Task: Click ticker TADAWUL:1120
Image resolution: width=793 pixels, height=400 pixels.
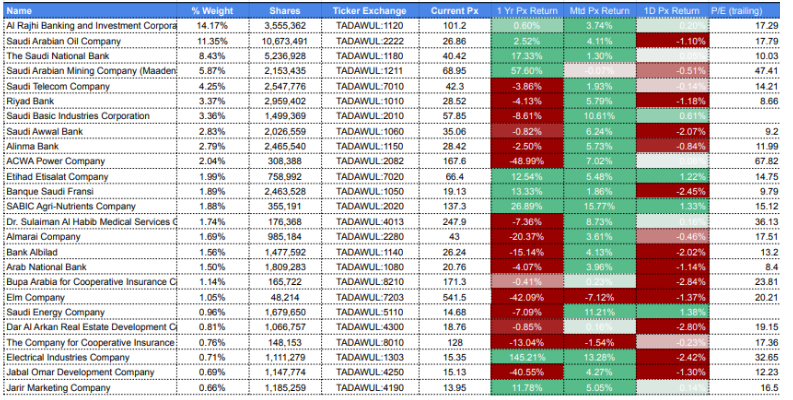Action: coord(370,26)
